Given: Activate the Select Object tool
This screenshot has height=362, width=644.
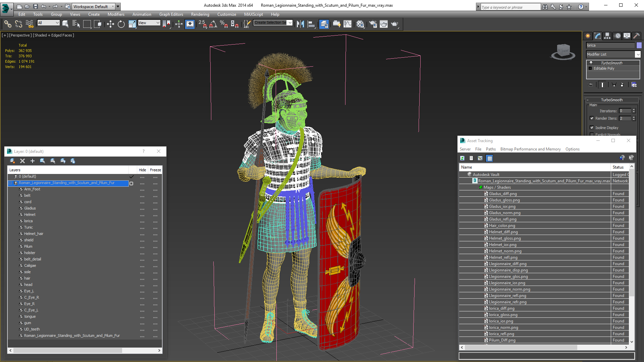Looking at the screenshot, I should point(65,24).
